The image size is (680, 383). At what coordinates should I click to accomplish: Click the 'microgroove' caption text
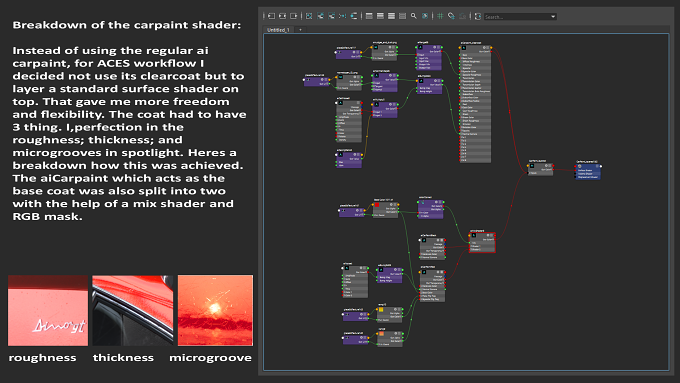210,358
